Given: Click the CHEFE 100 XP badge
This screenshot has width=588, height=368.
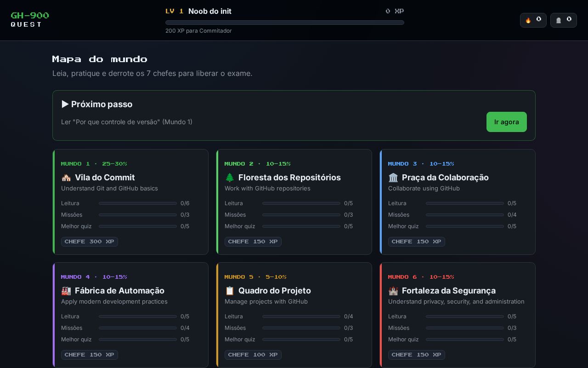Looking at the screenshot, I should pyautogui.click(x=253, y=355).
